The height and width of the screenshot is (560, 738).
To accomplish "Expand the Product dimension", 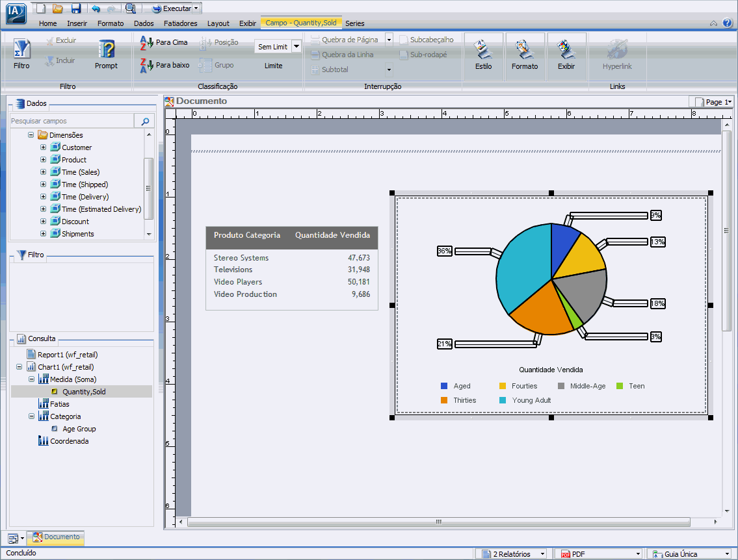I will [44, 159].
